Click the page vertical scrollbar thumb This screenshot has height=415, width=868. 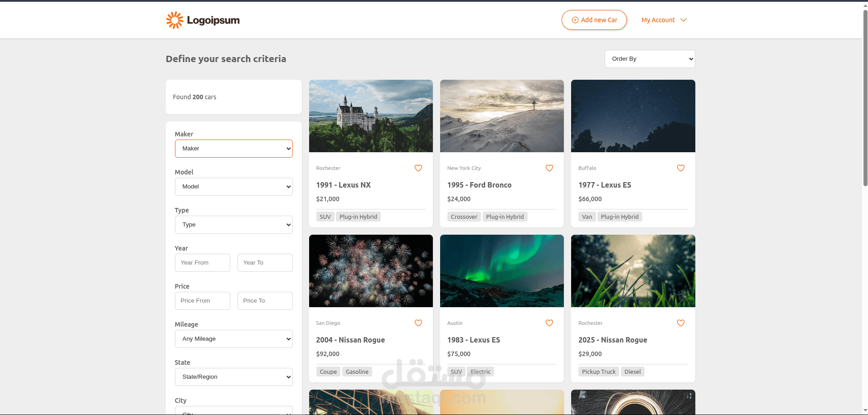click(865, 97)
